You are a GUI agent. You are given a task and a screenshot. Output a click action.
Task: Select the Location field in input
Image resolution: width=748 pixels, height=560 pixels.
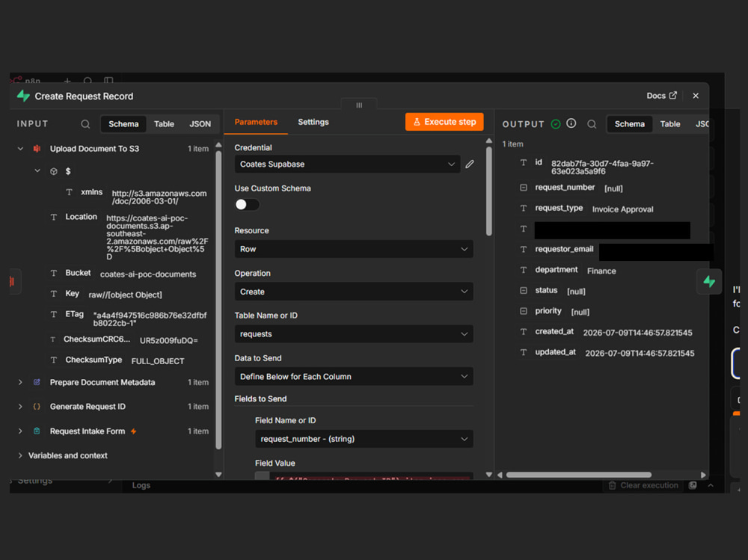click(x=81, y=217)
